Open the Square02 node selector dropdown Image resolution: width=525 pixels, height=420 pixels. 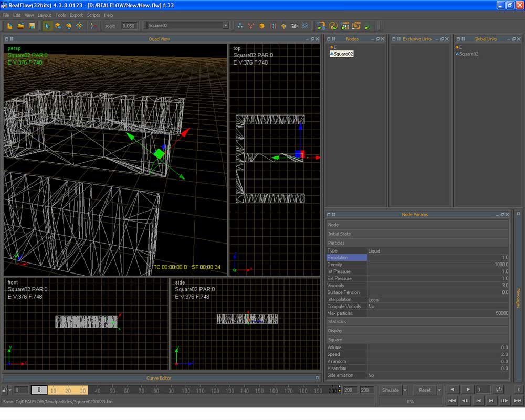226,26
